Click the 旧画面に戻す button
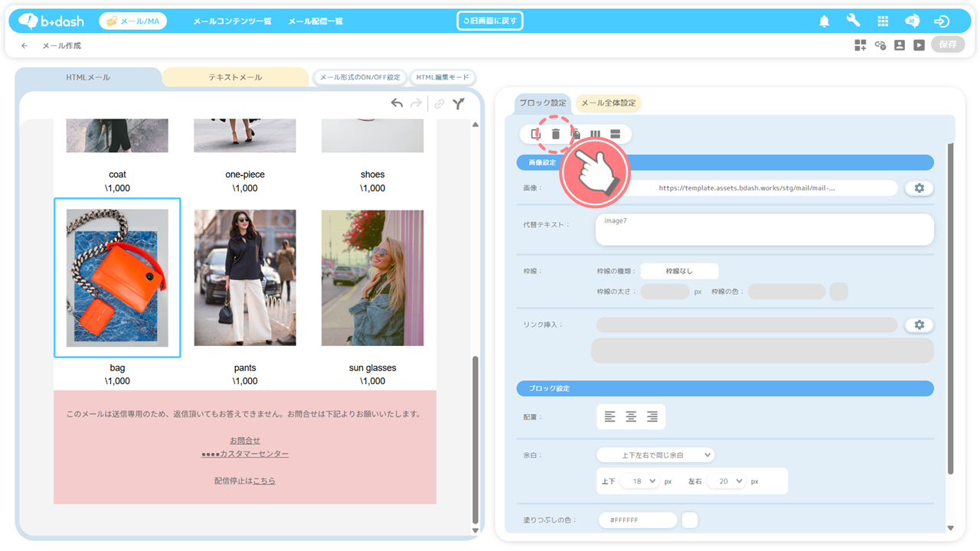The image size is (980, 551). 490,21
